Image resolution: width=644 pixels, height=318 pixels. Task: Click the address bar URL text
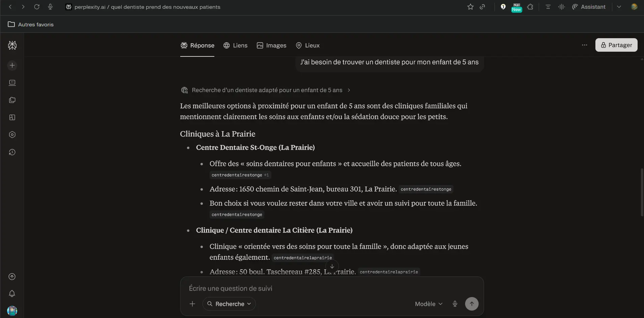coord(147,7)
